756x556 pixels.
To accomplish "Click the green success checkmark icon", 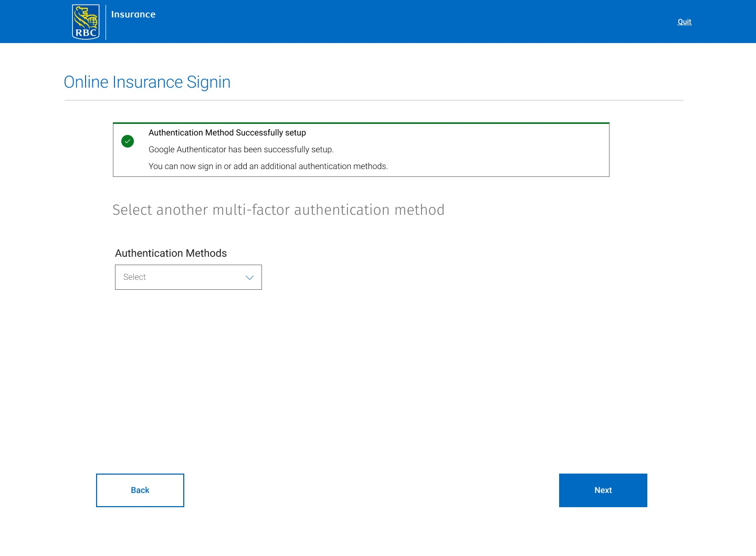I will [128, 141].
